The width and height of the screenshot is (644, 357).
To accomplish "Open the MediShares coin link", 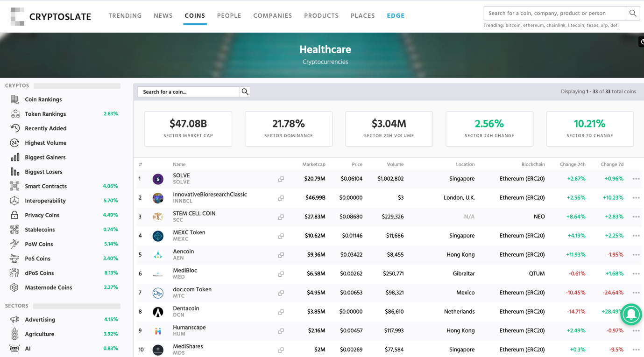I will coord(188,346).
